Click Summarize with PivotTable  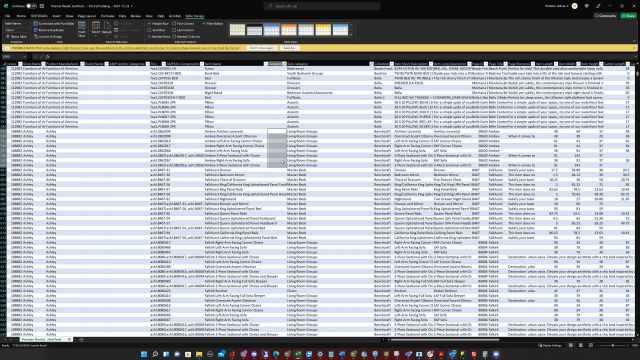pyautogui.click(x=53, y=24)
